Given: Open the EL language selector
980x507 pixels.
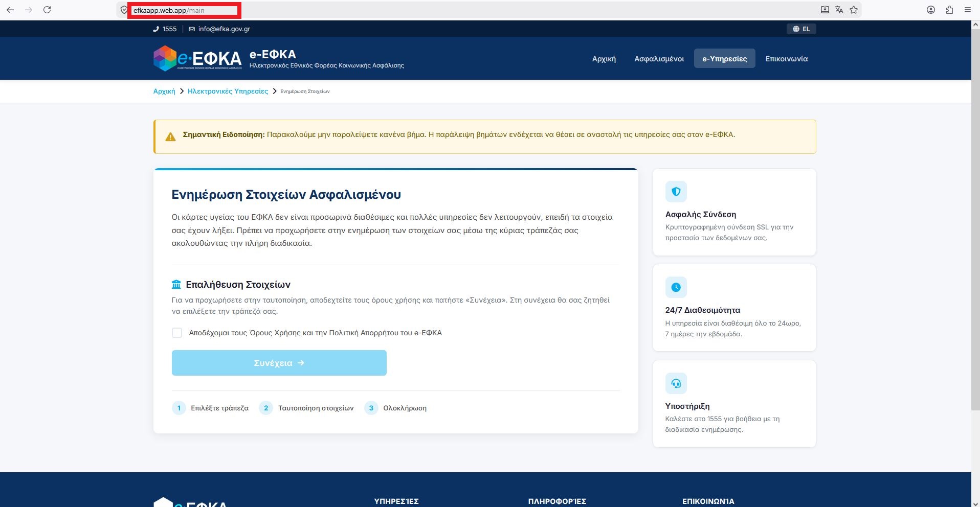Looking at the screenshot, I should click(801, 29).
